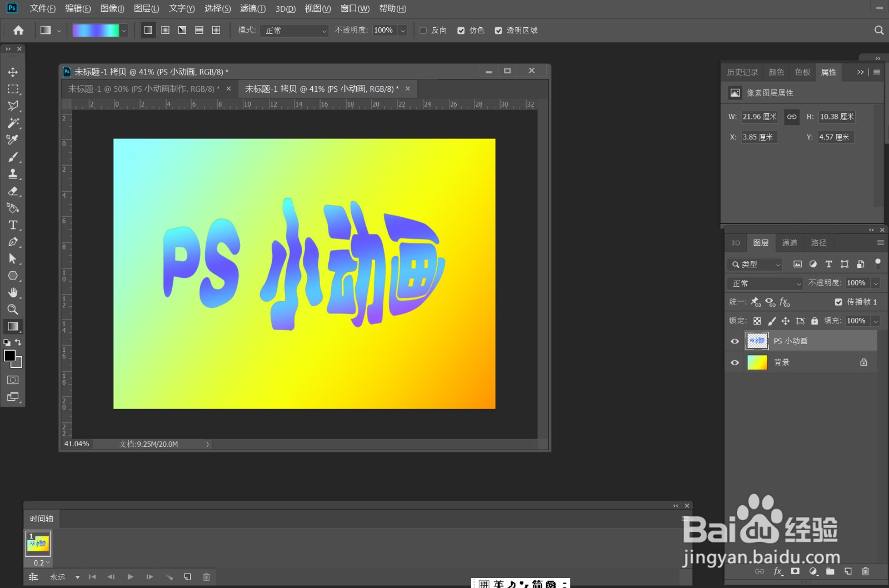This screenshot has height=588, width=889.
Task: Open the 滤镜 menu
Action: pyautogui.click(x=253, y=8)
